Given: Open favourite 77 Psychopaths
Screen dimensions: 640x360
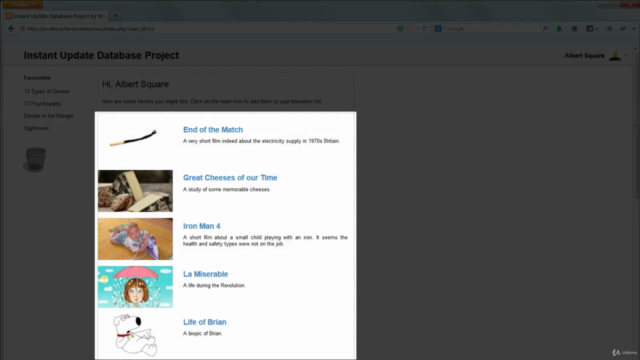Looking at the screenshot, I should coord(42,104).
